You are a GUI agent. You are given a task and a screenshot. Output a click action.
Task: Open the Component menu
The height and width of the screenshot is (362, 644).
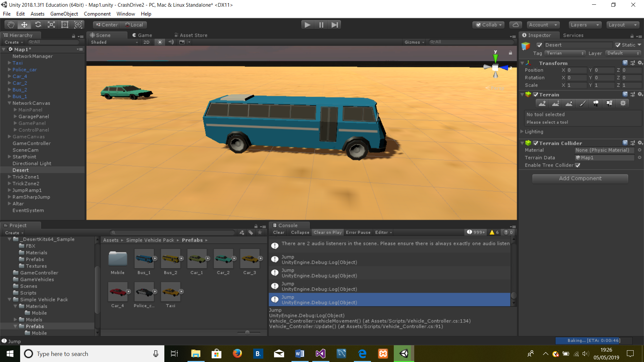coord(97,14)
